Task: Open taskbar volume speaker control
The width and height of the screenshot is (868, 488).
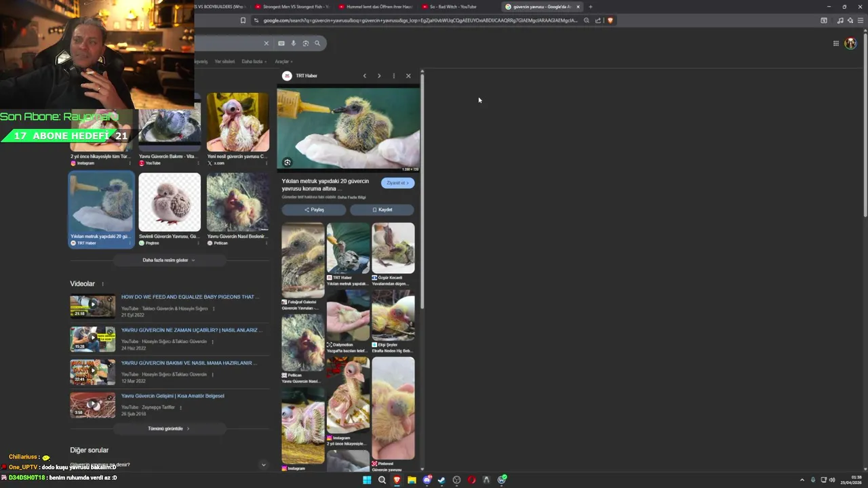Action: (x=832, y=480)
